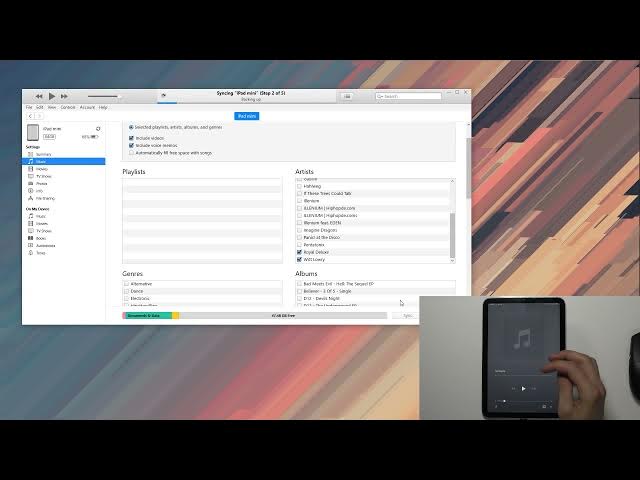
Task: Uncheck Include videos
Action: point(131,138)
